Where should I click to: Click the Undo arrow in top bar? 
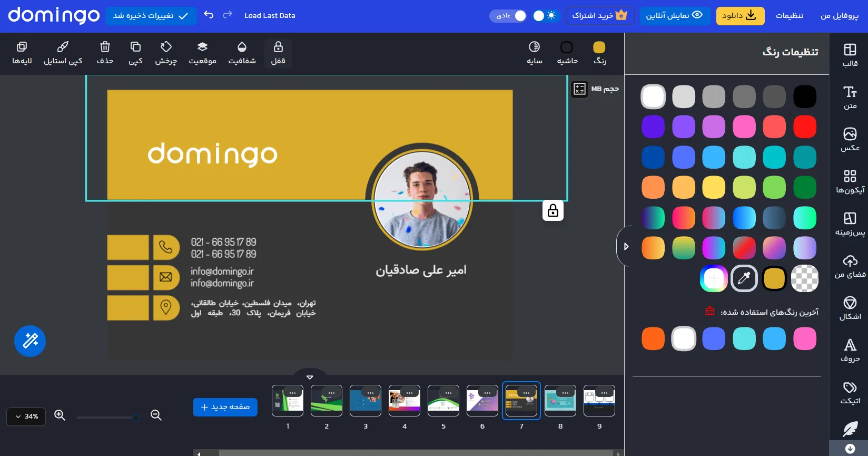209,15
